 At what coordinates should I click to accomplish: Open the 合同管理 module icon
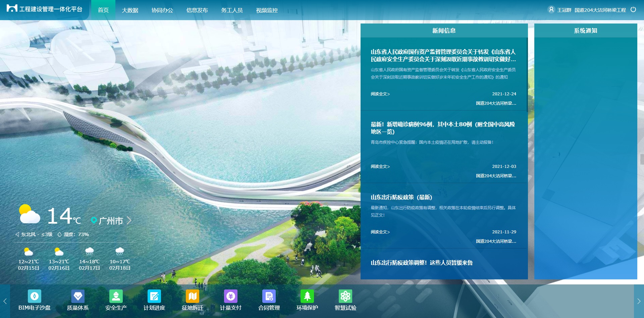point(269,297)
